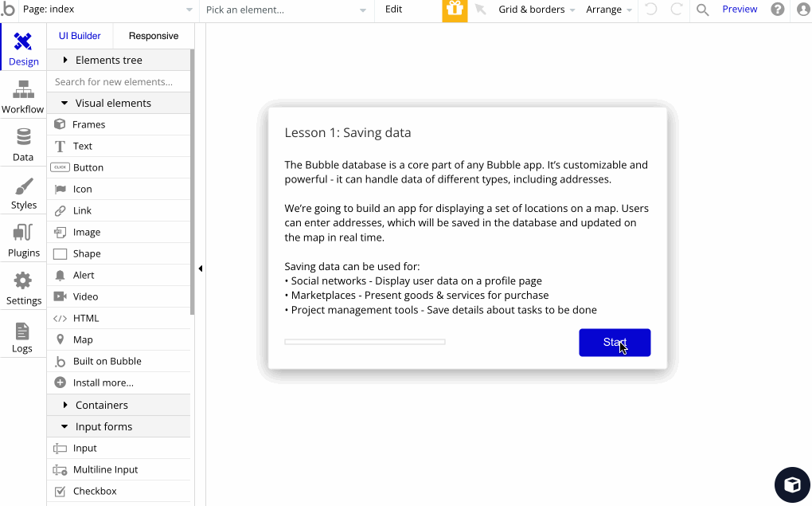The width and height of the screenshot is (812, 506).
Task: Collapse the left panel with arrow
Action: [201, 269]
